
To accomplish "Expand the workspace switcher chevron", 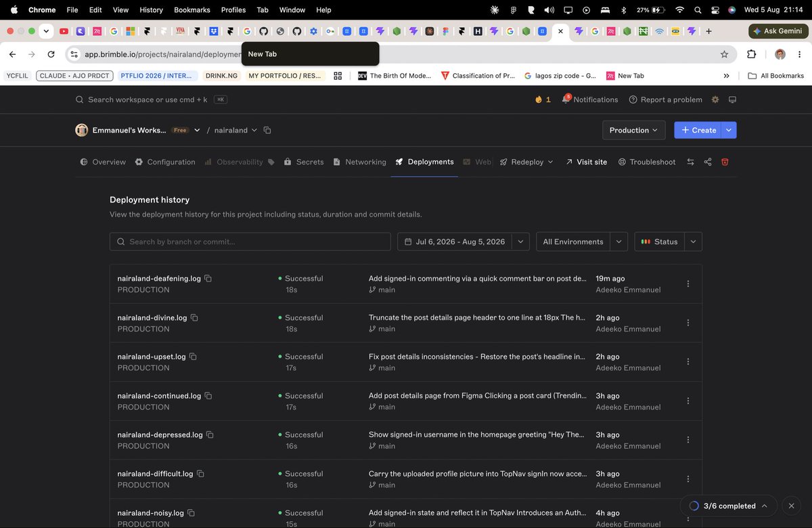I will pos(197,130).
